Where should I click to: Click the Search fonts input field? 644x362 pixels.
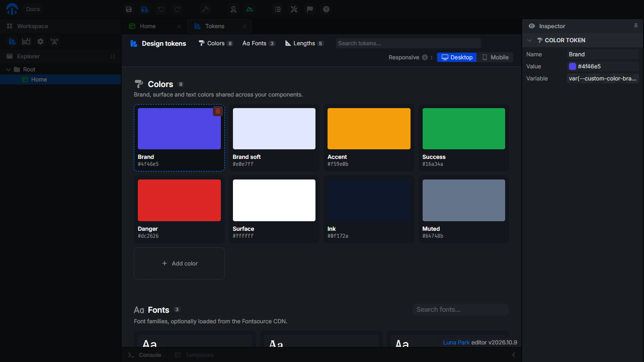(461, 310)
